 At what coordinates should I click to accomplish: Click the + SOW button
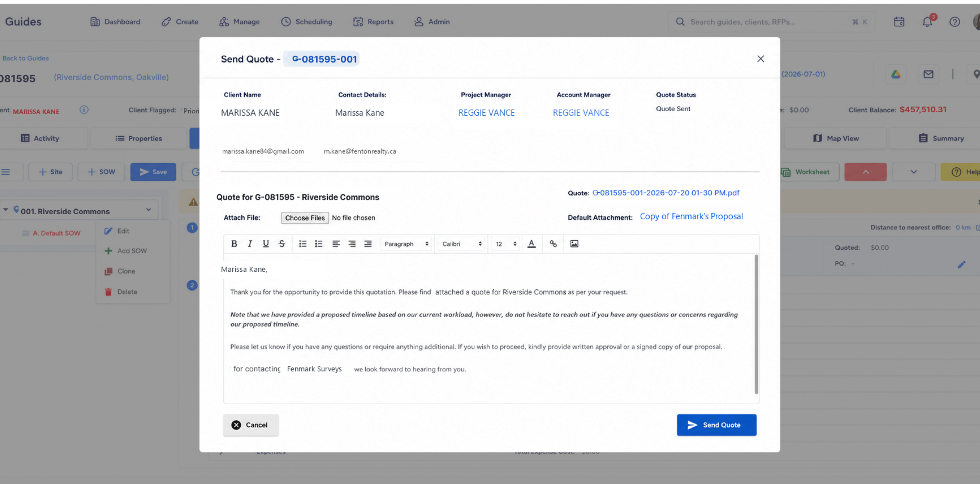click(101, 172)
